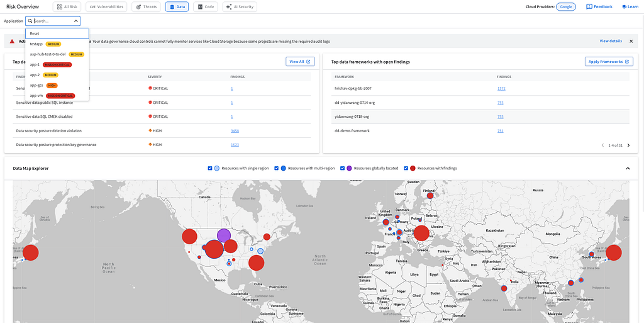Screen dimensions: 644x323
Task: Click the search magnifier icon in Application field
Action: [30, 21]
